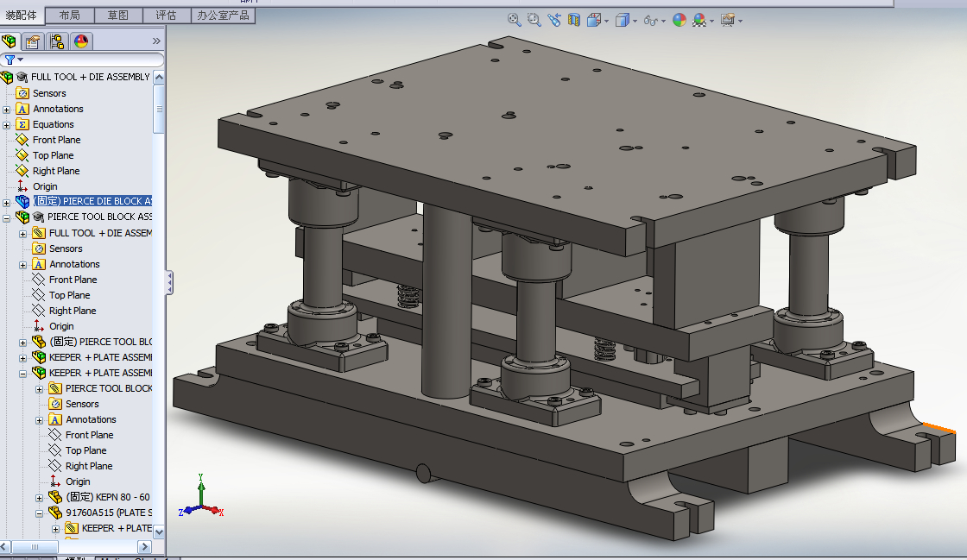Select the top-level Sensors folder

(x=49, y=93)
